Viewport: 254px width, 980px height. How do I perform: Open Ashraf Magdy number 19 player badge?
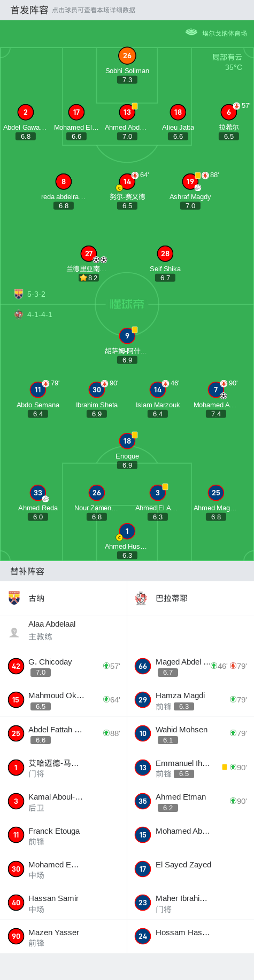coord(190,181)
